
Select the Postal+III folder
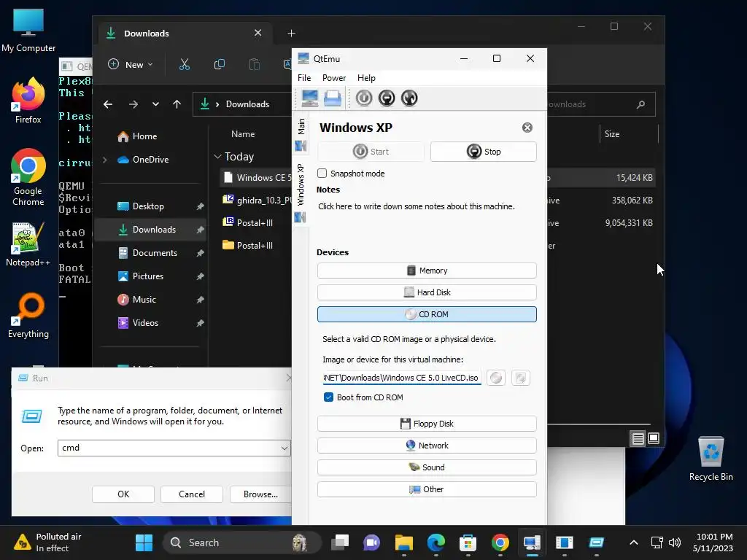coord(255,246)
